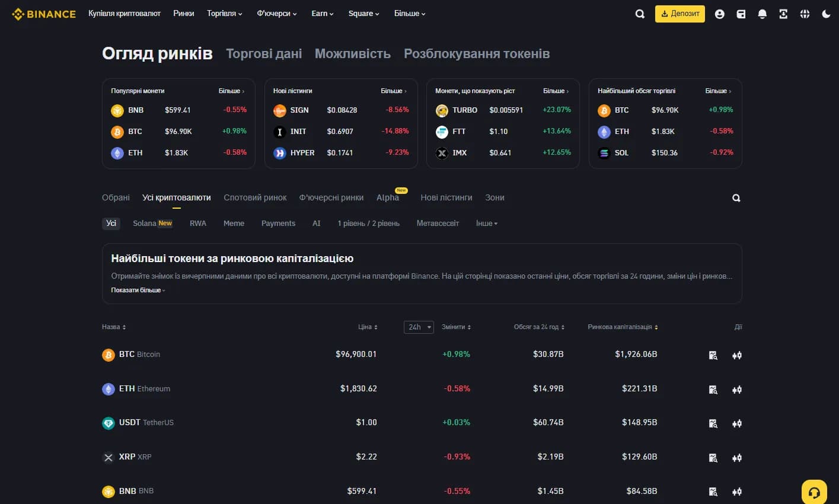View details icon in ETH row
Viewport: 839px width, 504px height.
point(713,390)
